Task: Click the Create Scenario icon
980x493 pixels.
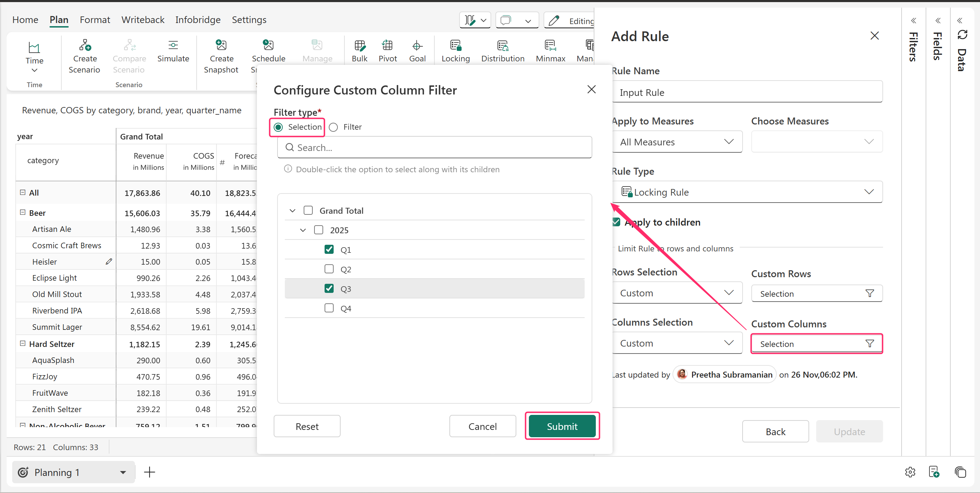Action: [84, 46]
